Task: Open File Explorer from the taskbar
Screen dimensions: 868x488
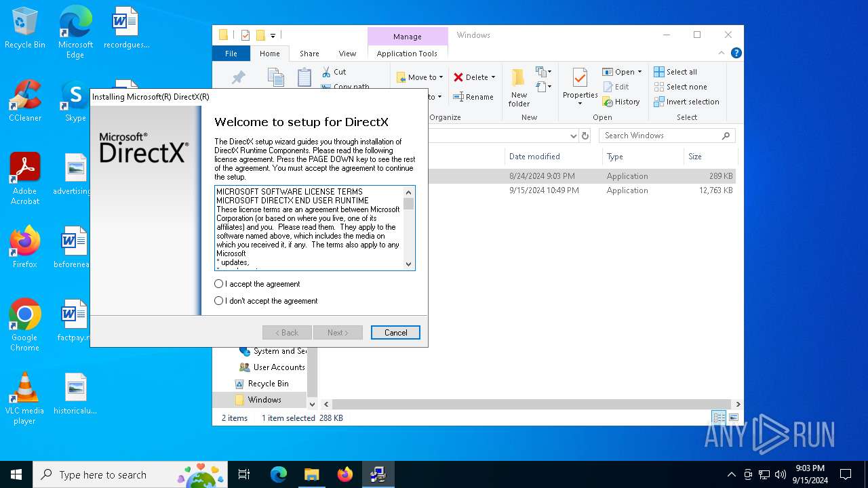Action: point(312,474)
